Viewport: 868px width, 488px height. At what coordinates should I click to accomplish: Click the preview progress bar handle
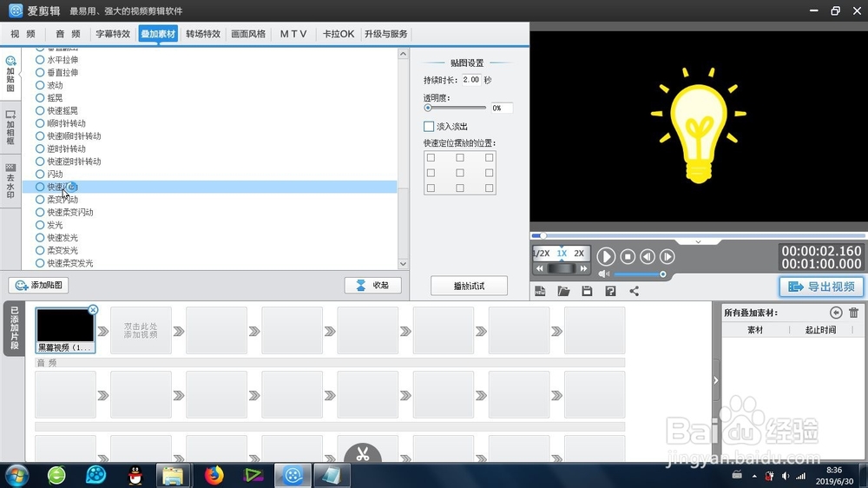[x=543, y=236]
